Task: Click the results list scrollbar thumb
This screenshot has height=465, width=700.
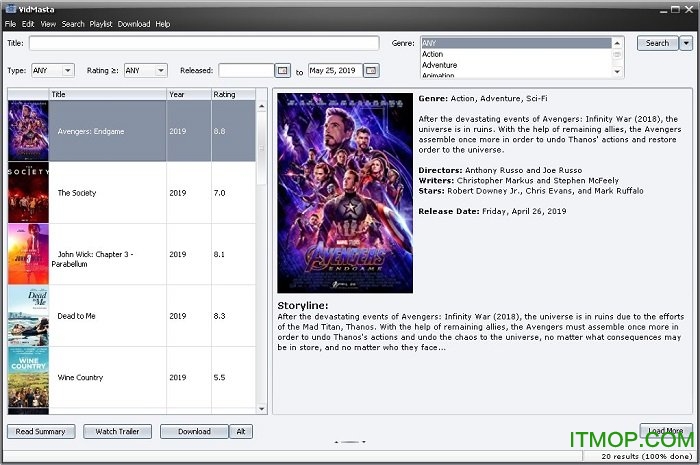Action: (x=262, y=148)
